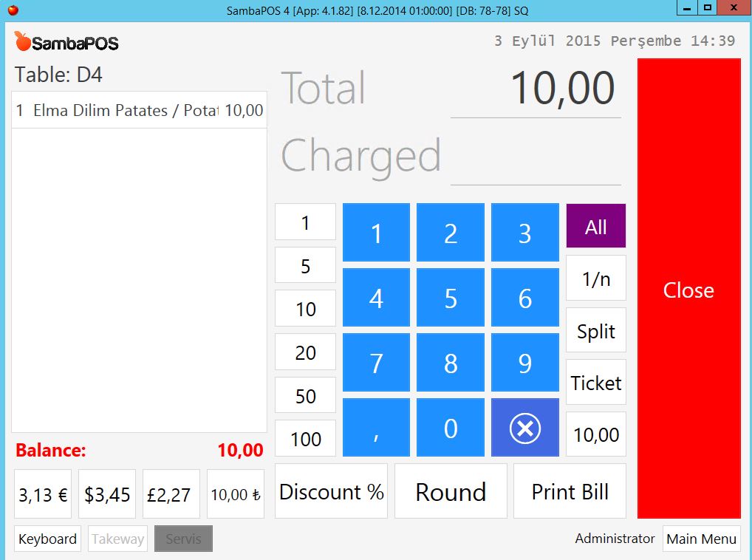Select the Ticket button
The image size is (752, 560).
pos(595,383)
